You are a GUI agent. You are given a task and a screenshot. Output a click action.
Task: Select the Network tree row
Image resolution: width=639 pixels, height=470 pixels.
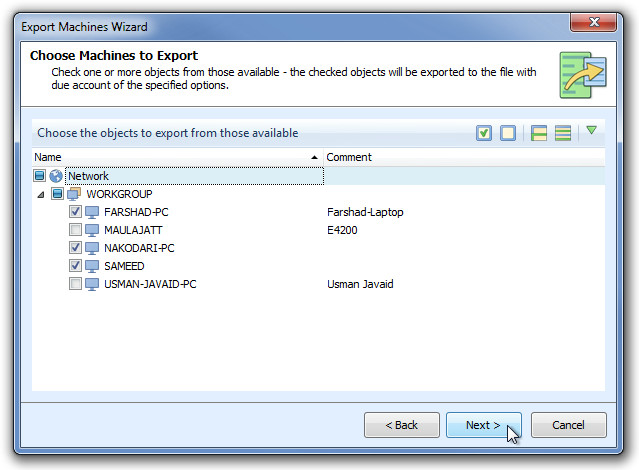click(318, 176)
